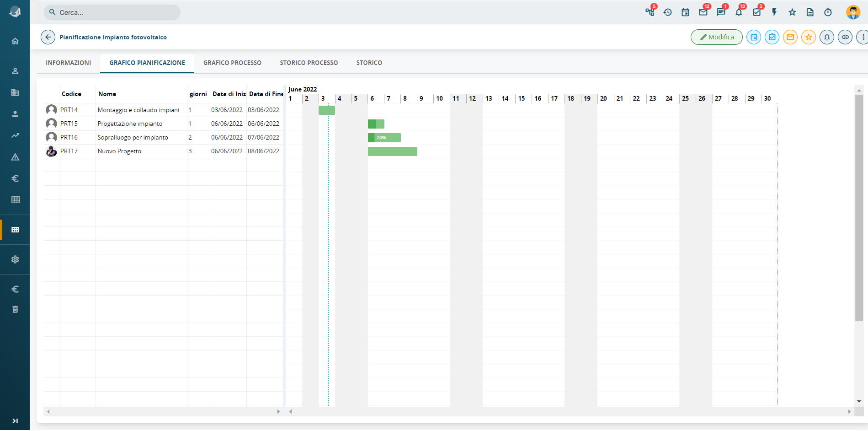Open tasks checkbox icon with badge 2
Screen dimensions: 868x431
pyautogui.click(x=757, y=12)
